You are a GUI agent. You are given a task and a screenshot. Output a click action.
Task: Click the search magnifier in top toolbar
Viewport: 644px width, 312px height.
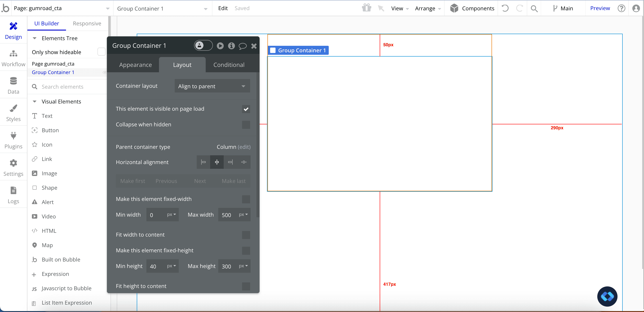534,9
